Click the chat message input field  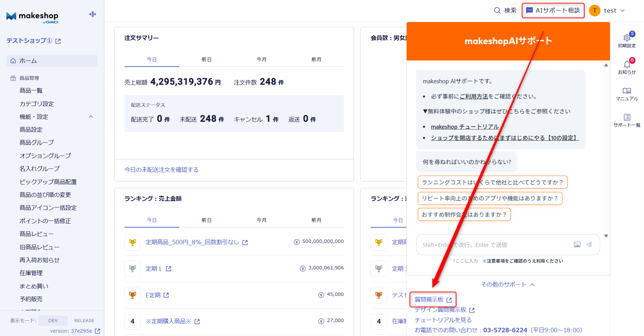[x=493, y=245]
